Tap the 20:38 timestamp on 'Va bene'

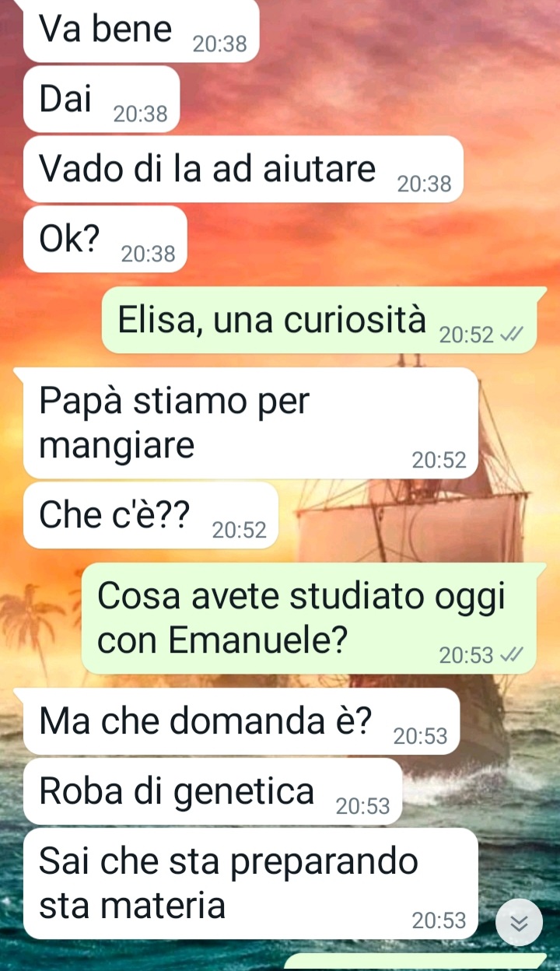219,45
